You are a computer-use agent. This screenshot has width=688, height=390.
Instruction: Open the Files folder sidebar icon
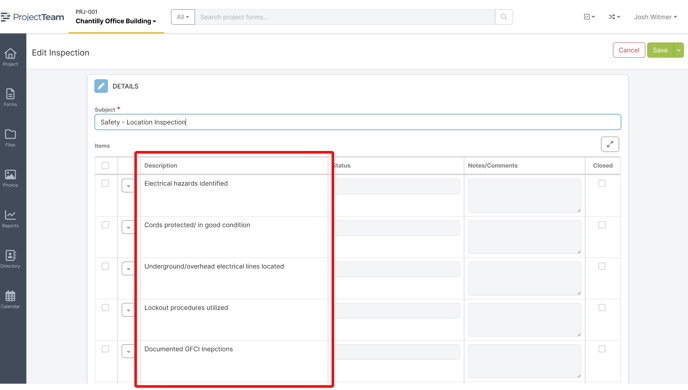point(11,138)
